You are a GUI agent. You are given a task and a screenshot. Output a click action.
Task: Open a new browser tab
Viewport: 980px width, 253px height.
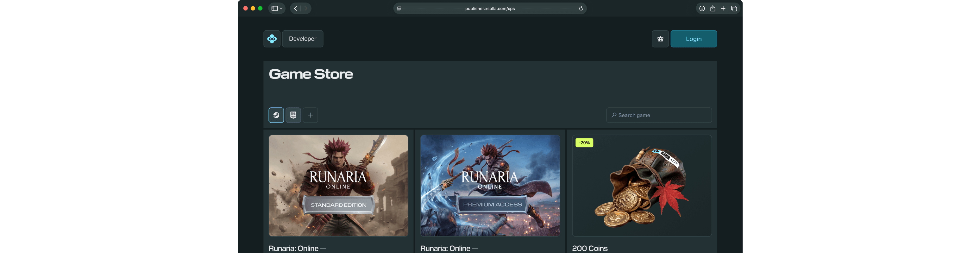[723, 8]
